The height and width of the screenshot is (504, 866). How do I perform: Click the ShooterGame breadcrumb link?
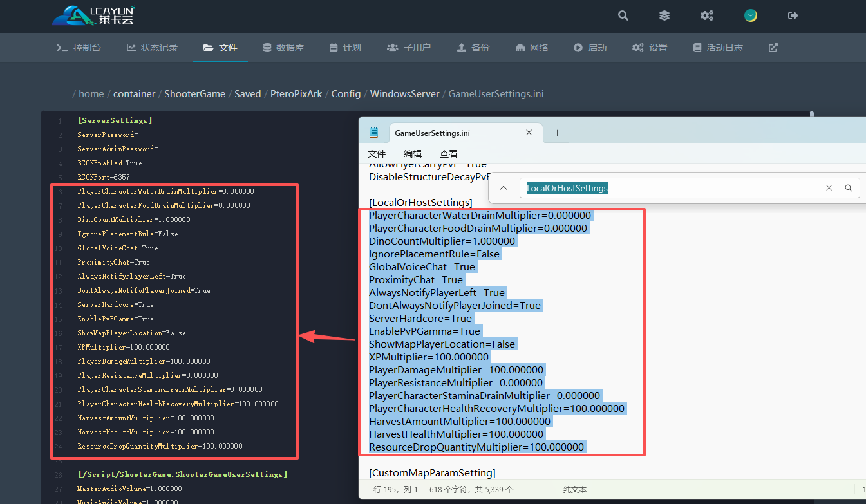tap(194, 94)
